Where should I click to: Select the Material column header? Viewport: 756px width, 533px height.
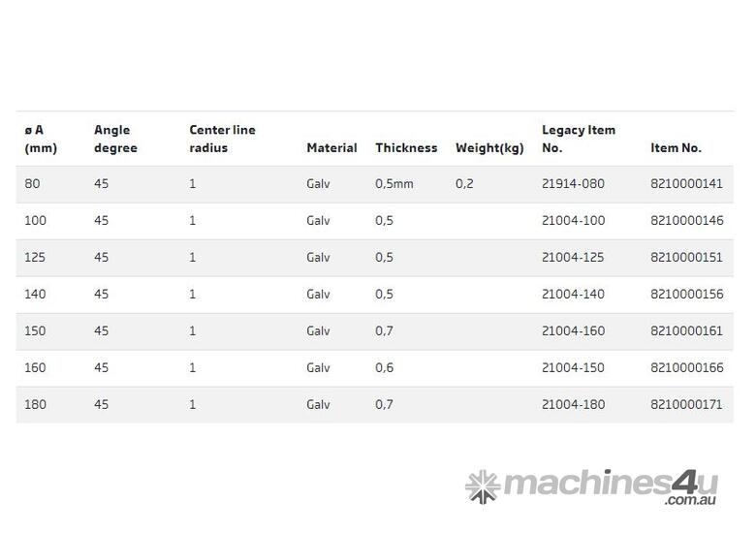331,148
